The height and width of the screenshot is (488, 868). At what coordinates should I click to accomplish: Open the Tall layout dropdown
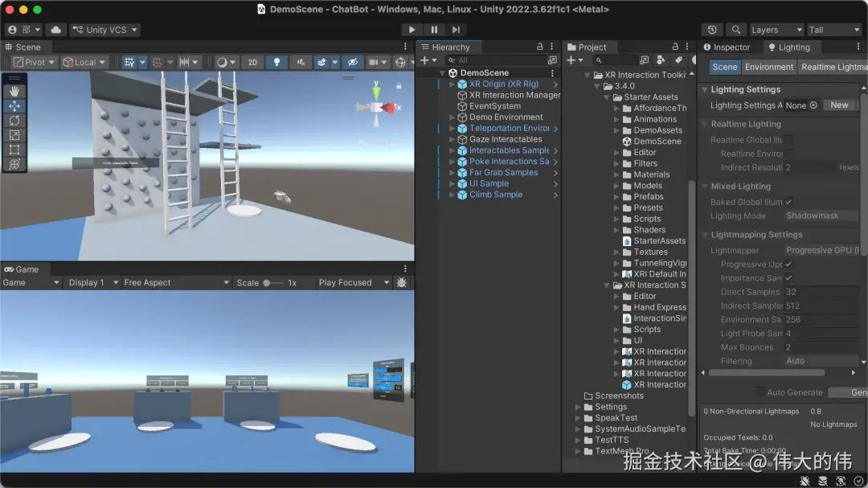pyautogui.click(x=833, y=30)
